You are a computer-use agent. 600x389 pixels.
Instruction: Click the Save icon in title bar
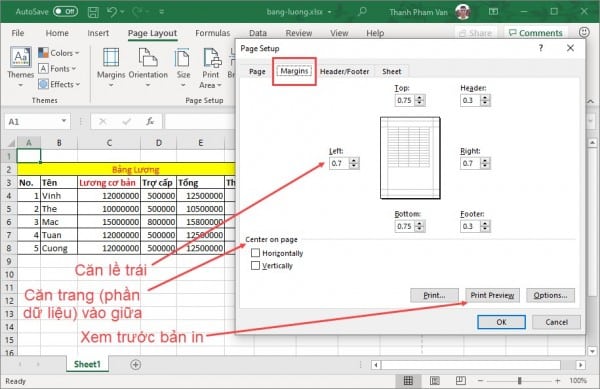click(x=93, y=12)
